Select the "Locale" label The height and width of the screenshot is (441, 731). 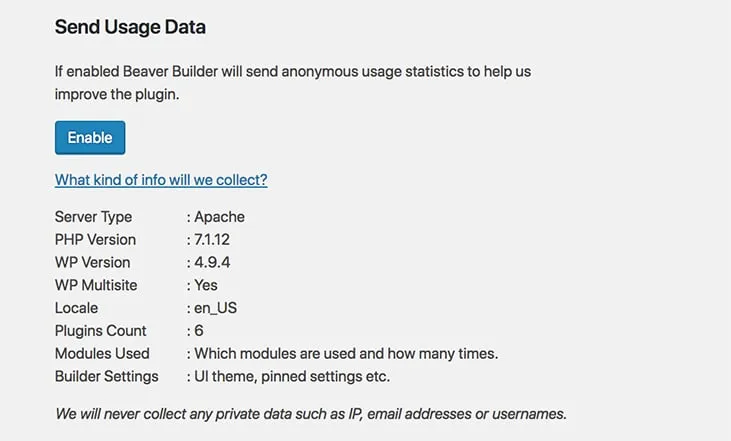tap(77, 308)
